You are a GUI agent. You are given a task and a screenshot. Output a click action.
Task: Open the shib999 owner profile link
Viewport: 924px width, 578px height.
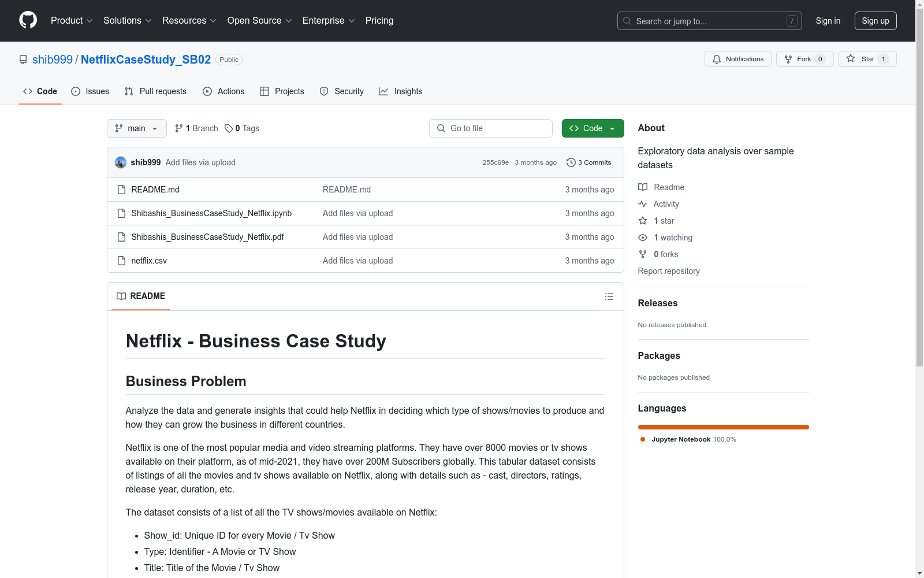click(53, 60)
